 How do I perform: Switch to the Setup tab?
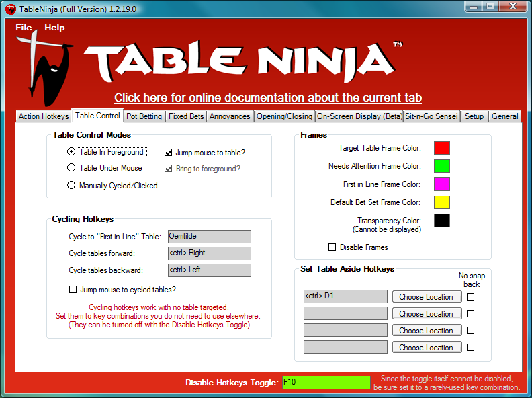click(x=474, y=116)
